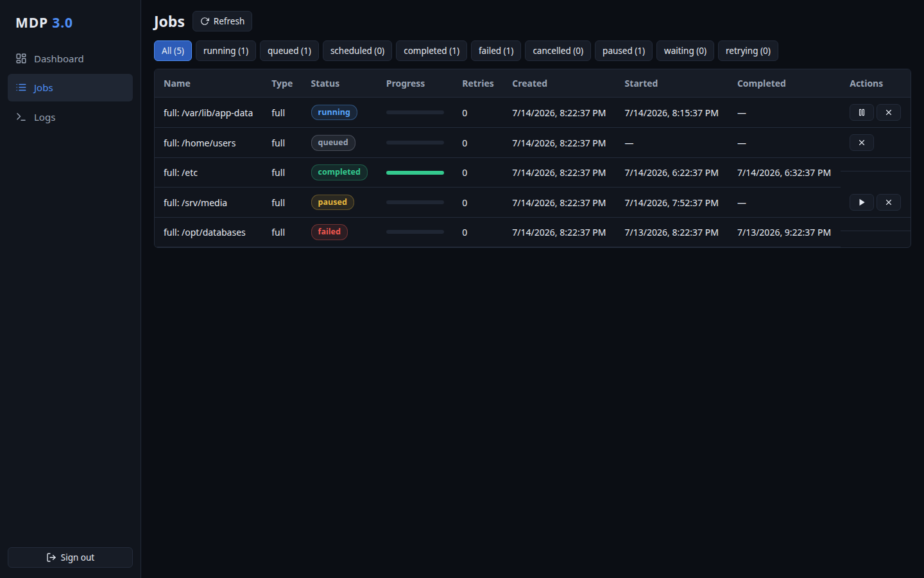Image resolution: width=924 pixels, height=578 pixels.
Task: Pause the running /var/lib/app-data job
Action: [861, 112]
